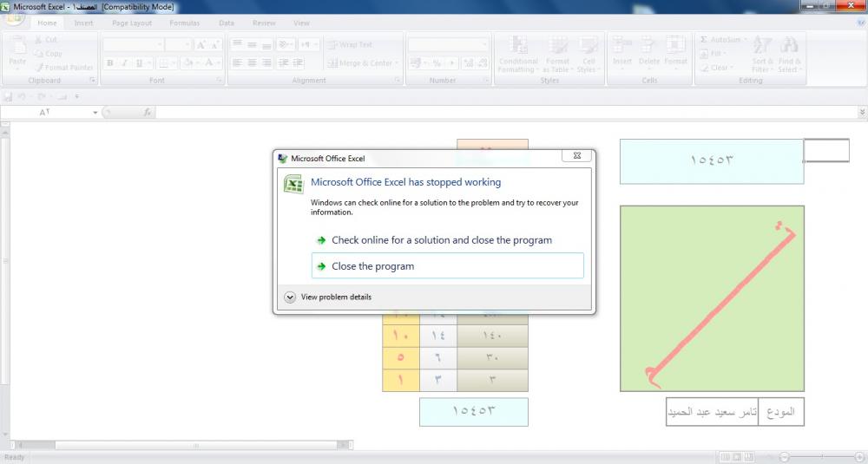Close the Microsoft Office Excel error dialog
868x464 pixels.
point(577,156)
